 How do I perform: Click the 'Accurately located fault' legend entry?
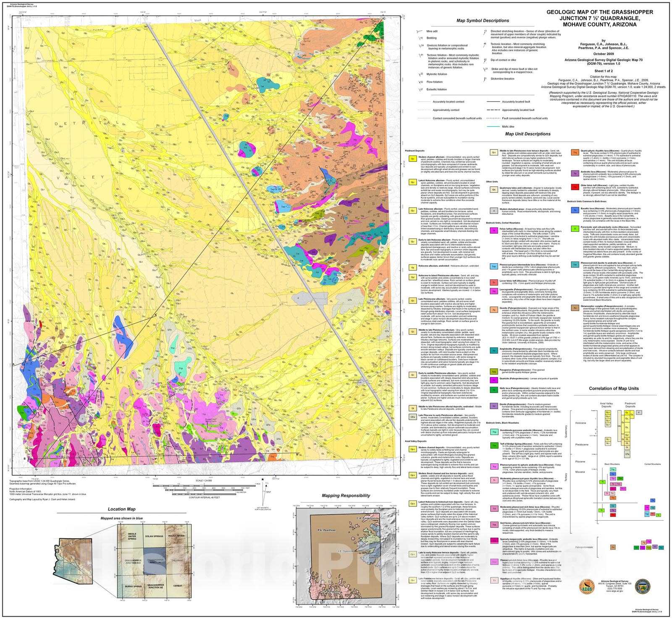click(508, 102)
